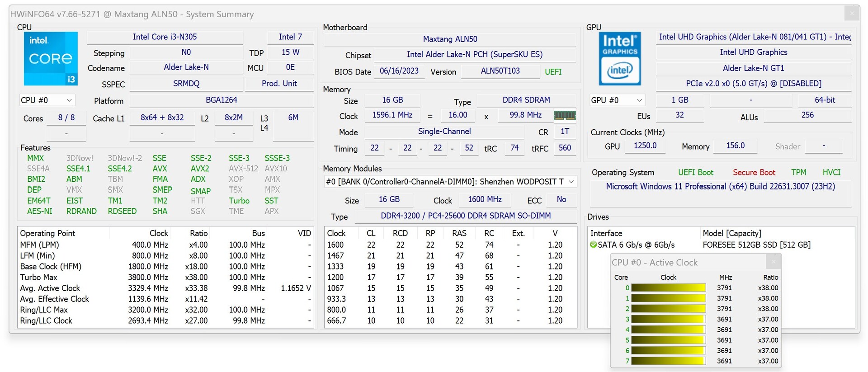Click the HVCI label
868x372 pixels.
(831, 172)
